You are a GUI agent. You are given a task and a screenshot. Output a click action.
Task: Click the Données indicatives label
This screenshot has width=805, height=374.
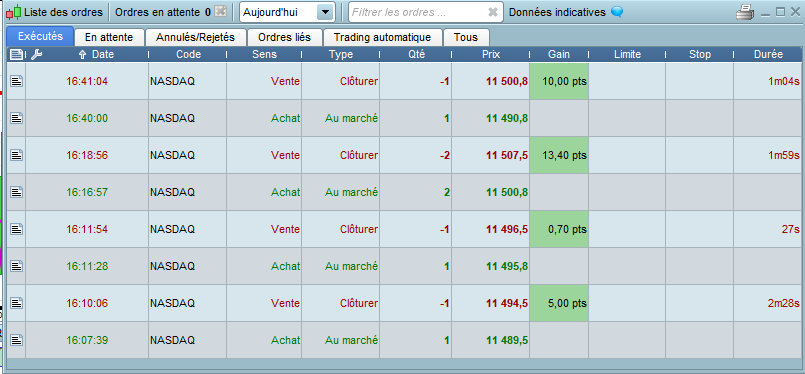pyautogui.click(x=557, y=12)
